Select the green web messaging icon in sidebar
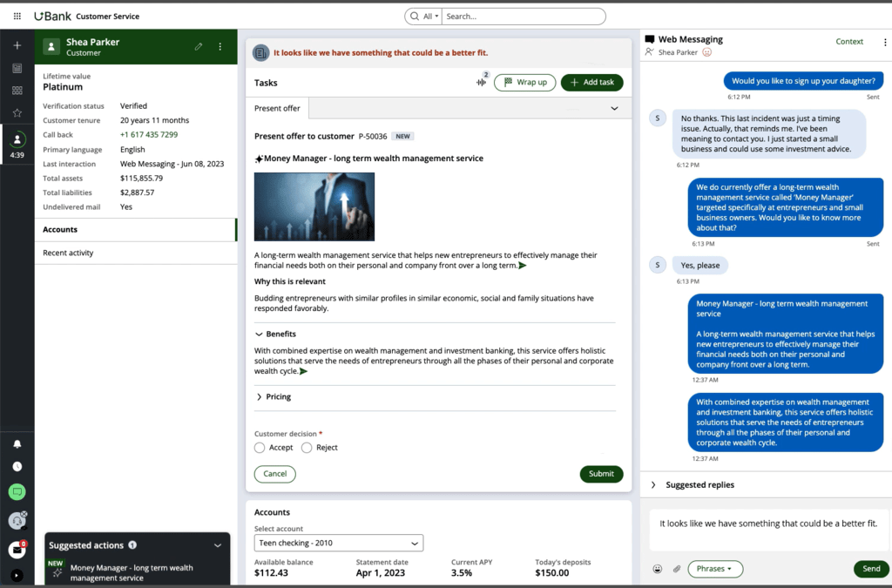The height and width of the screenshot is (588, 892). (16, 491)
